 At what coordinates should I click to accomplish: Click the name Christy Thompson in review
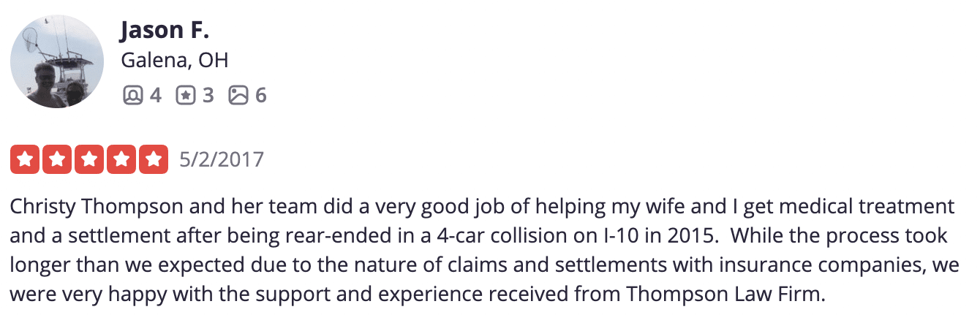pyautogui.click(x=98, y=207)
